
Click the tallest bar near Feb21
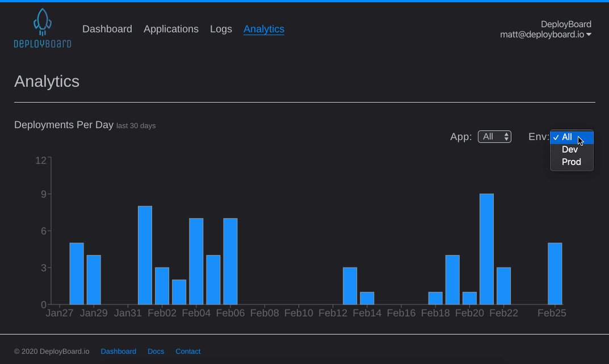point(487,249)
